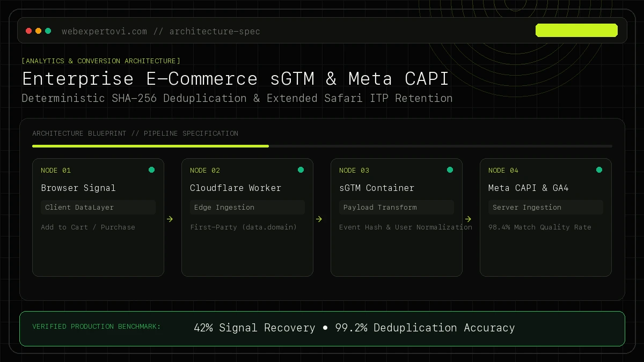
Task: Click arrow between sGTM Container and Meta CAPI
Action: [468, 219]
